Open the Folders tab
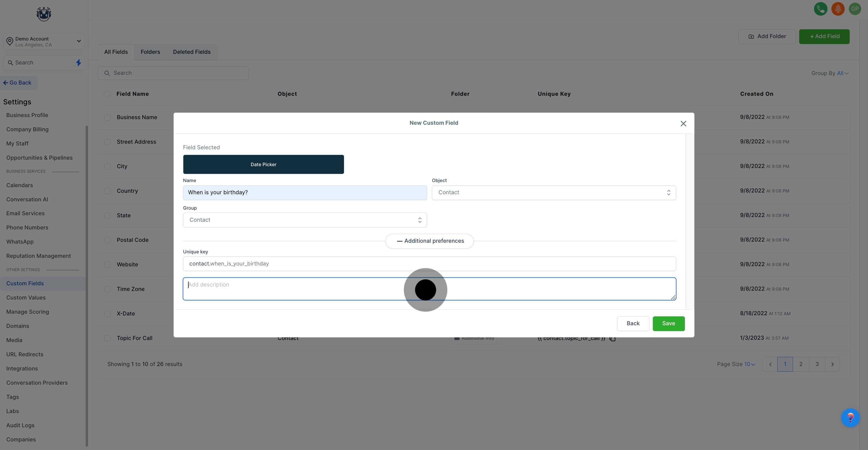The width and height of the screenshot is (868, 450). [x=150, y=52]
